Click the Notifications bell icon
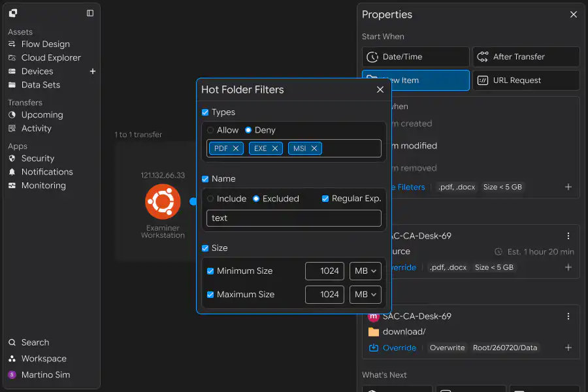Image resolution: width=588 pixels, height=392 pixels. 12,172
